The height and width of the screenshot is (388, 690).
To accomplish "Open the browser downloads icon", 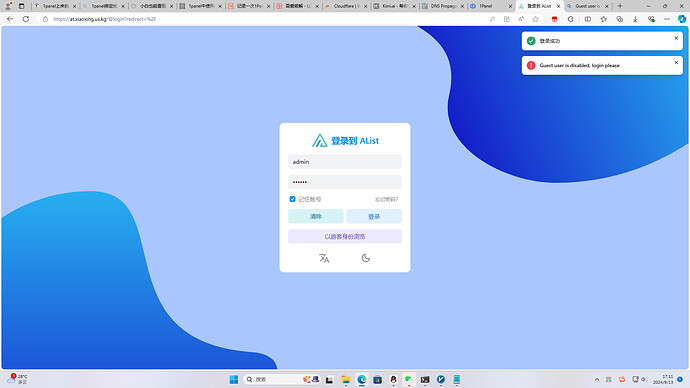I will 635,19.
